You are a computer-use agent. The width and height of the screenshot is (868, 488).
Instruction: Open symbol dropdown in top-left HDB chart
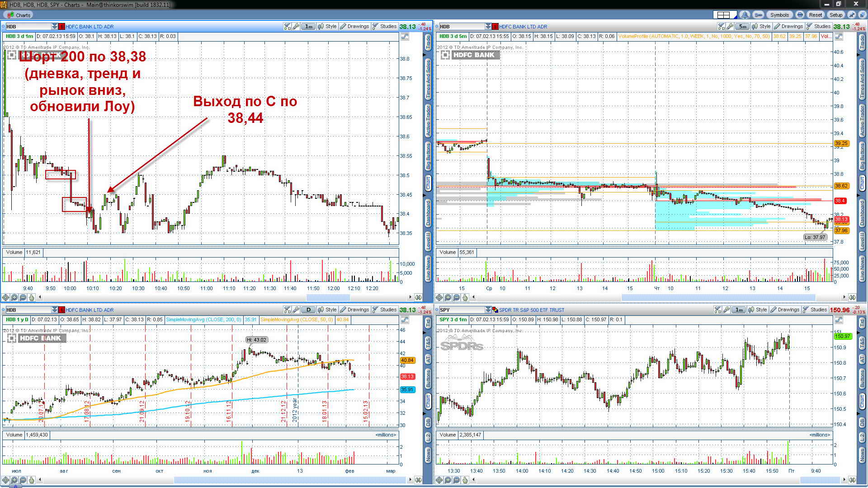pyautogui.click(x=55, y=27)
